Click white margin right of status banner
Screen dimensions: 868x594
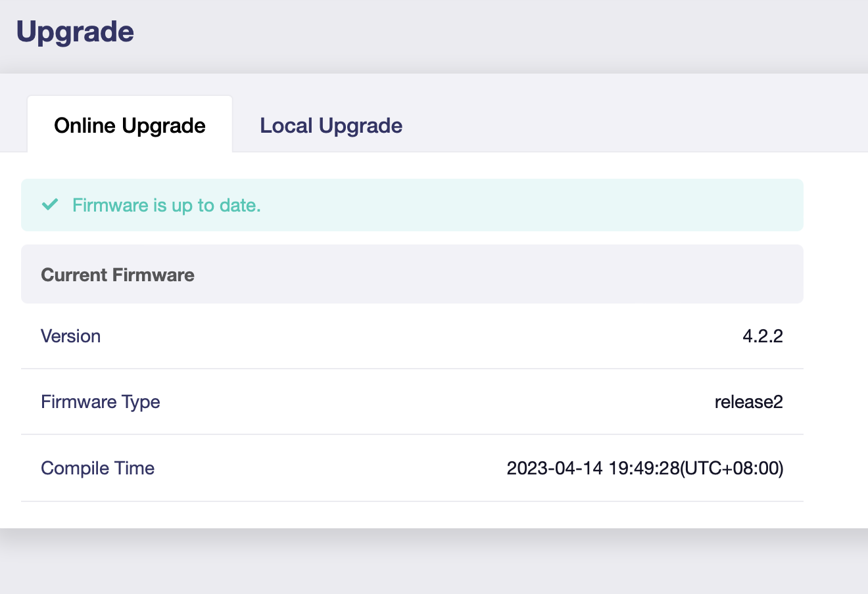835,205
